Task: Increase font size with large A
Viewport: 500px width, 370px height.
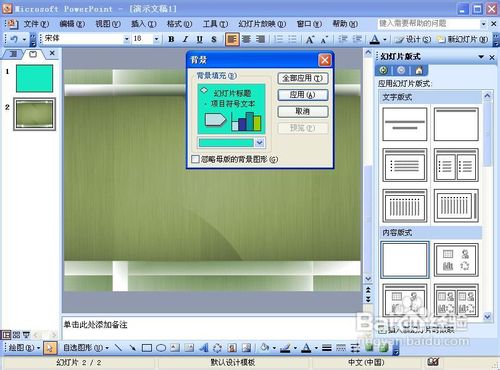Action: 310,39
